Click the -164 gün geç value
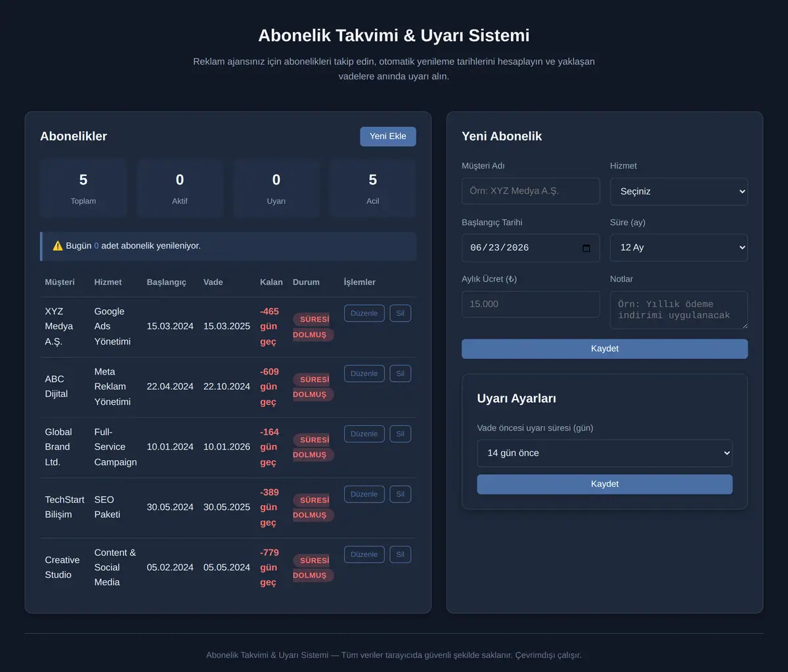 (x=269, y=447)
